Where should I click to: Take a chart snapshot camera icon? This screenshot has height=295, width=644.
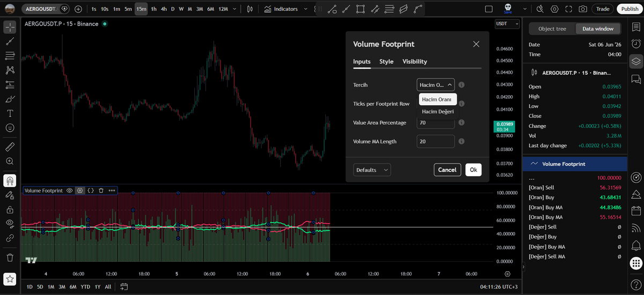[583, 9]
